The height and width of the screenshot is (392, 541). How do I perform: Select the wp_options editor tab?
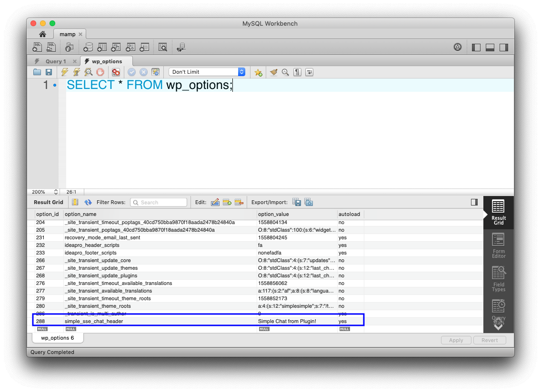pos(107,61)
